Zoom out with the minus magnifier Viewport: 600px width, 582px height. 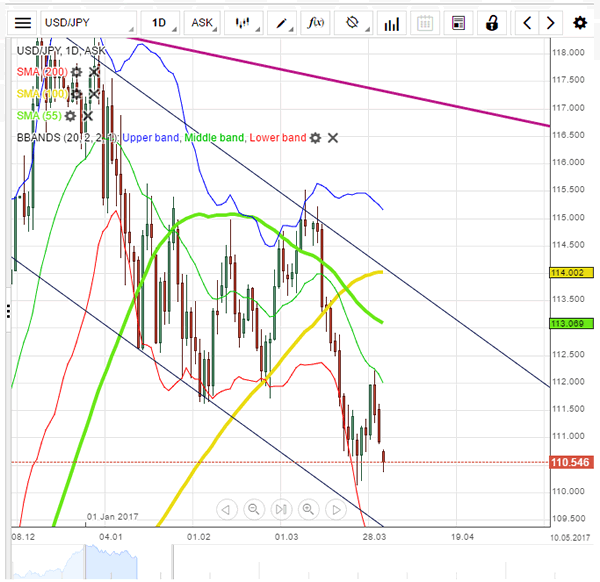254,509
